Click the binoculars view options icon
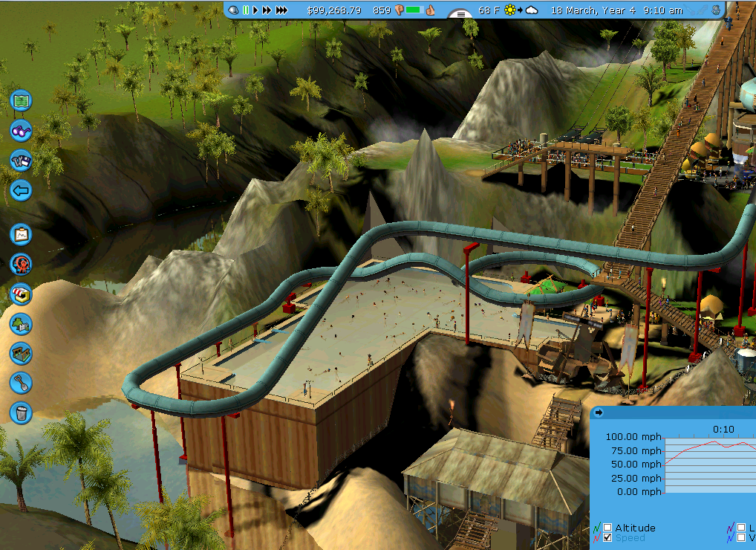 click(x=21, y=130)
